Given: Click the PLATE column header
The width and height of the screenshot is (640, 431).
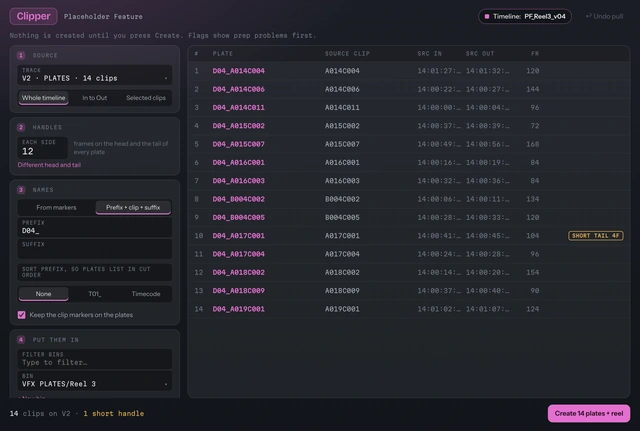Looking at the screenshot, I should [x=222, y=53].
